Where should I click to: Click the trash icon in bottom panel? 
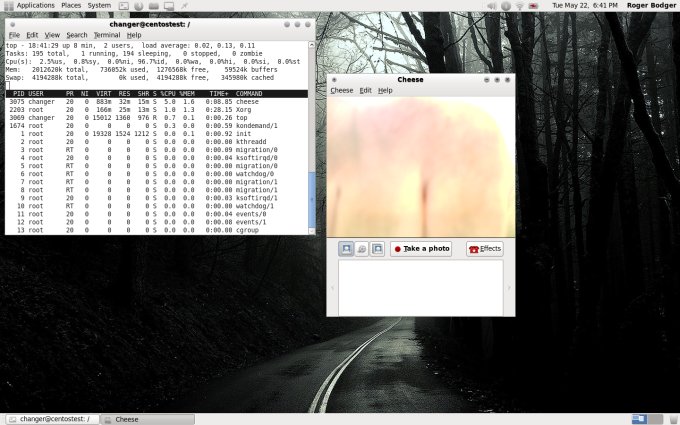pyautogui.click(x=671, y=419)
